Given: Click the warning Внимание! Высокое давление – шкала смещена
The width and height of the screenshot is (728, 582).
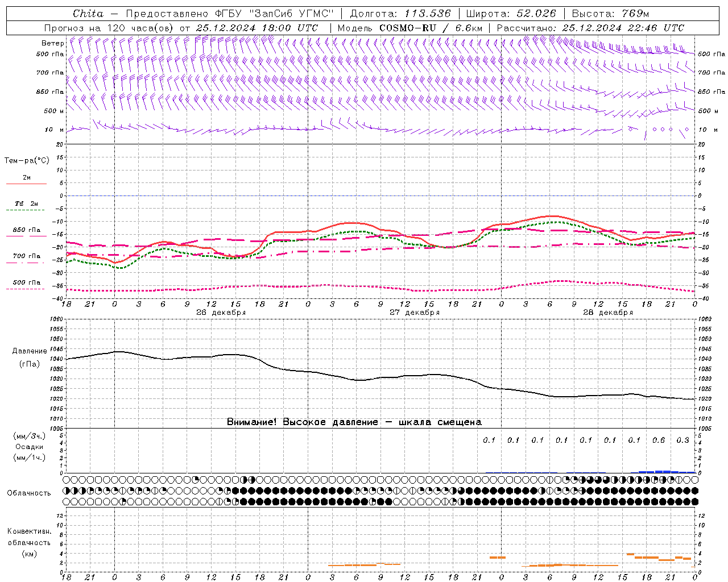Looking at the screenshot, I should [x=354, y=422].
